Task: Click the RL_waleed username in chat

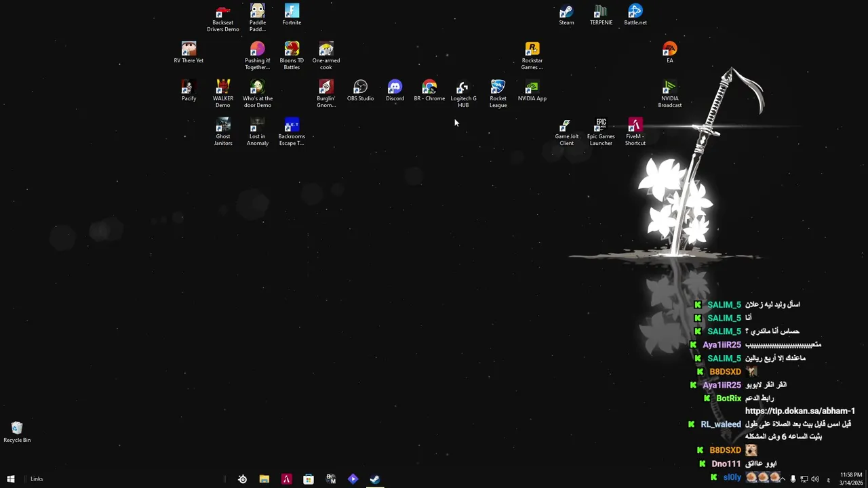Action: [x=721, y=424]
